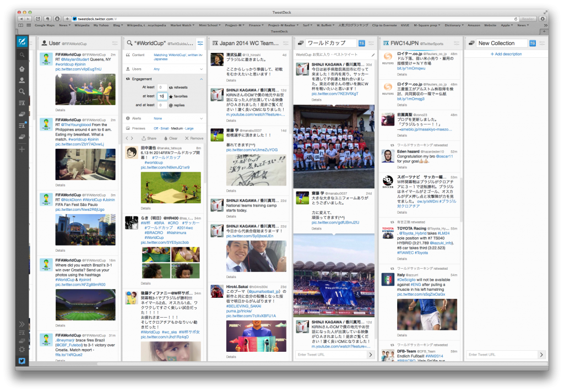The image size is (564, 392).
Task: Collapse the Engagement filter section
Action: [x=164, y=79]
